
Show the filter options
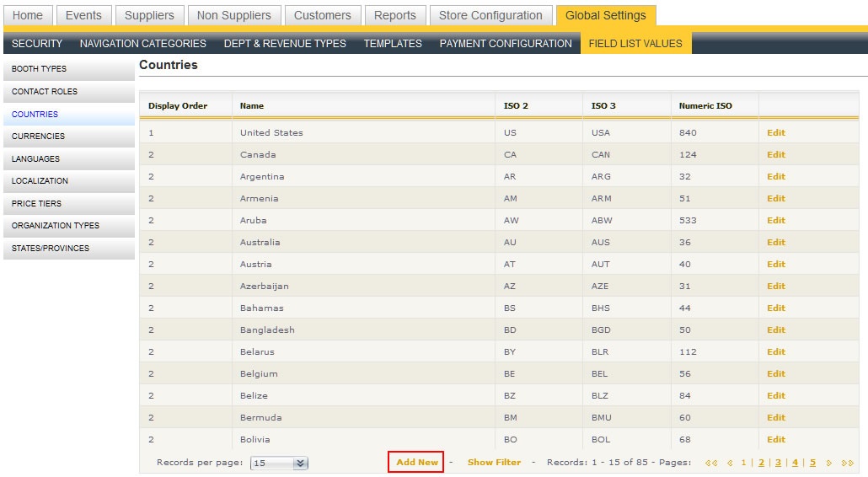[x=494, y=462]
